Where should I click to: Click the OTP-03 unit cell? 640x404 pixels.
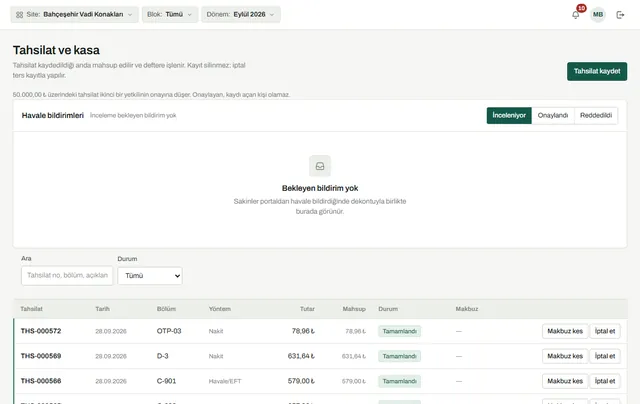tap(169, 331)
